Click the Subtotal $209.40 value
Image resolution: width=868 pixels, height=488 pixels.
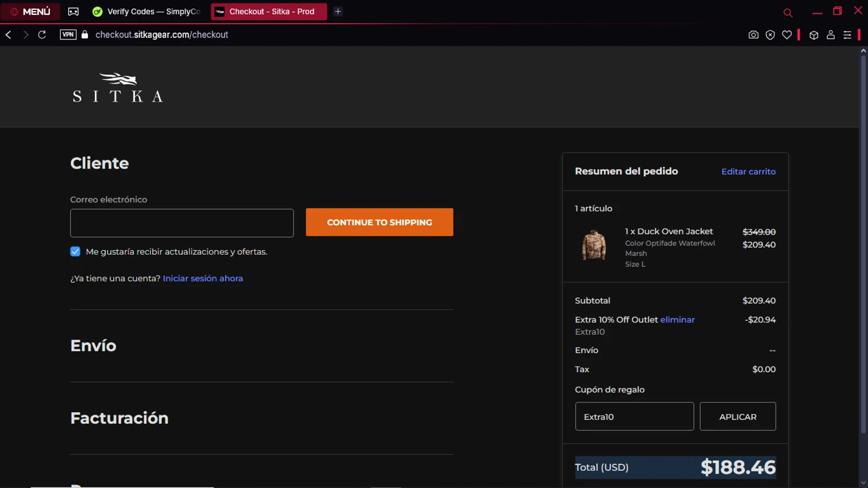coord(759,300)
